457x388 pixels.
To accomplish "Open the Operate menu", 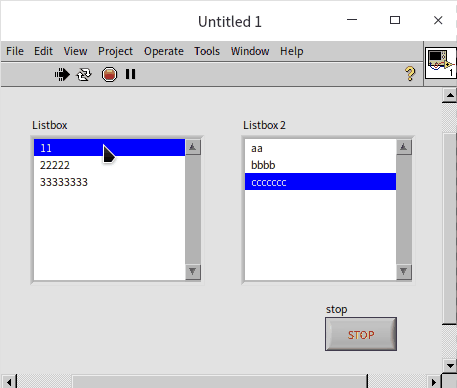I will (164, 51).
